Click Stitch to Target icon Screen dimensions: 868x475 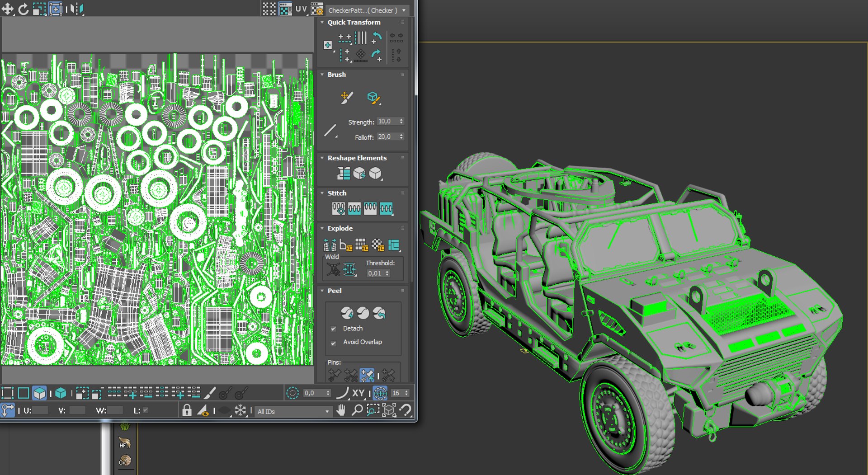pyautogui.click(x=339, y=208)
